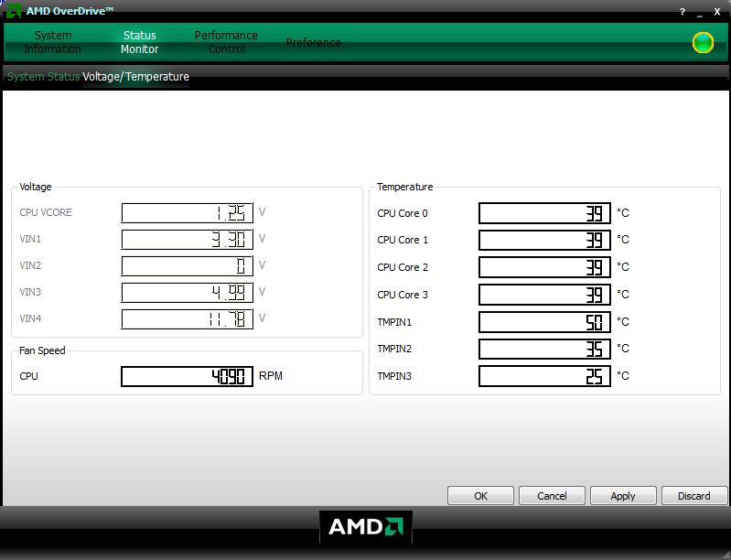Minimize the AMD OverDrive window
The height and width of the screenshot is (560, 731).
(x=700, y=14)
